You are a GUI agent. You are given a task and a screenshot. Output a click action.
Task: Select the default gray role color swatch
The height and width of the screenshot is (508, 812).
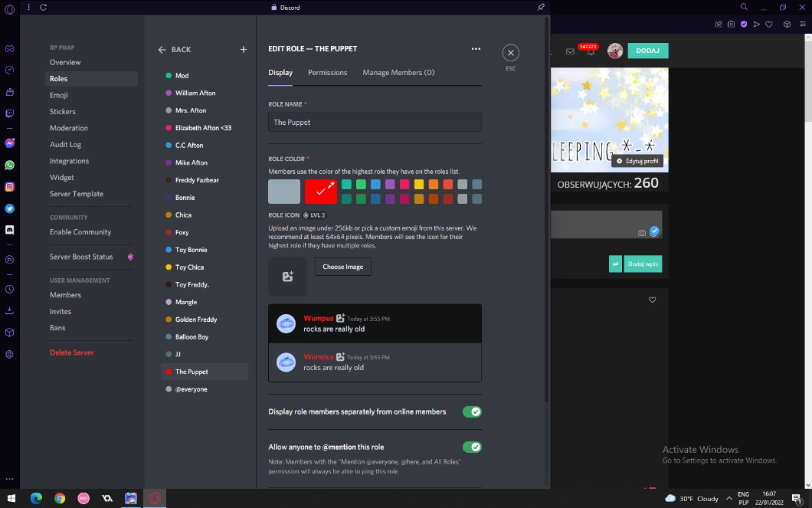283,192
